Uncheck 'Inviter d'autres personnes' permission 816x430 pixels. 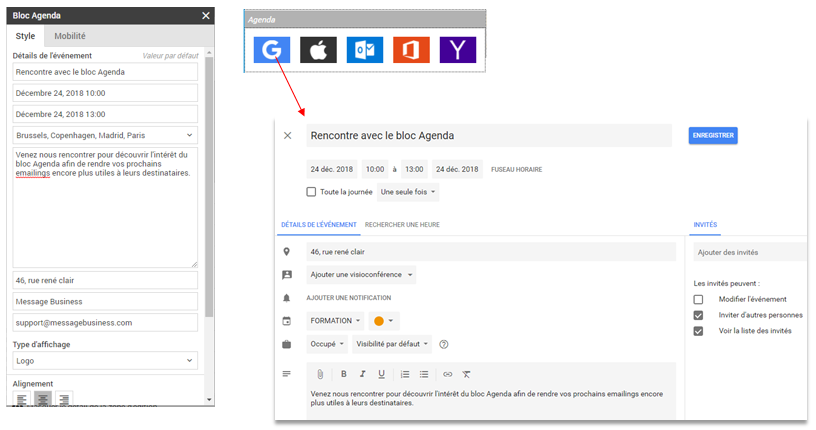click(698, 315)
